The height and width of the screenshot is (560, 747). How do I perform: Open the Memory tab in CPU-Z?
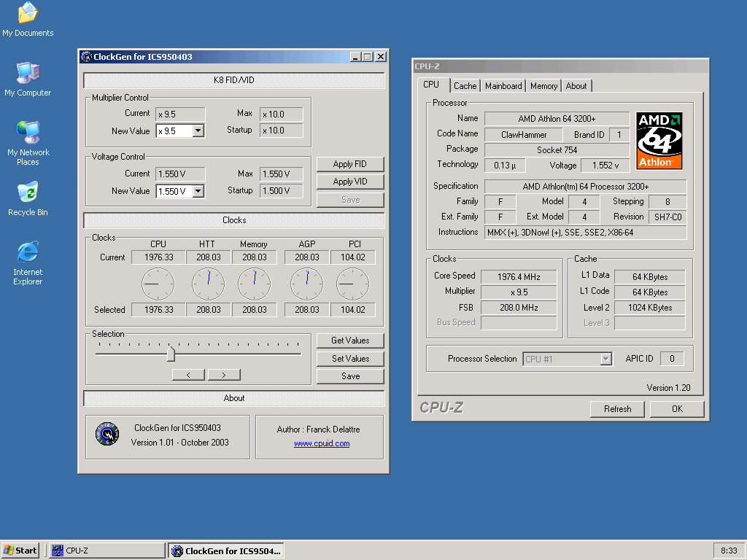543,86
